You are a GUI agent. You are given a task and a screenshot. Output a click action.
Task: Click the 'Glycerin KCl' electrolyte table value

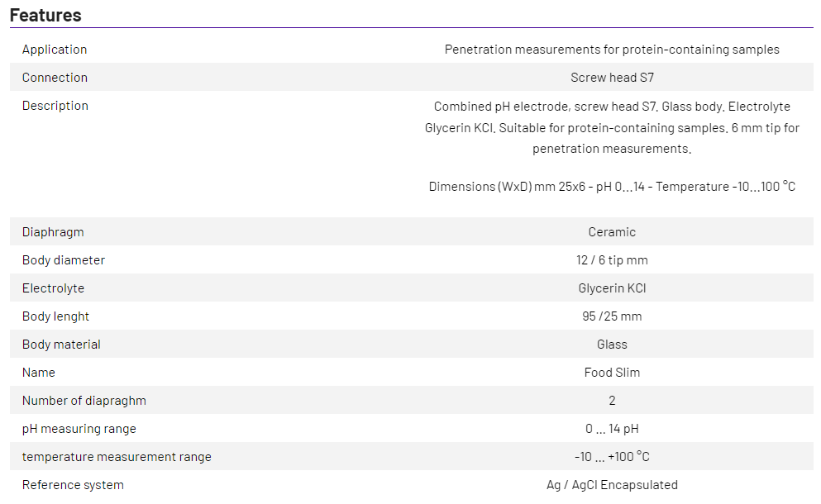[612, 288]
